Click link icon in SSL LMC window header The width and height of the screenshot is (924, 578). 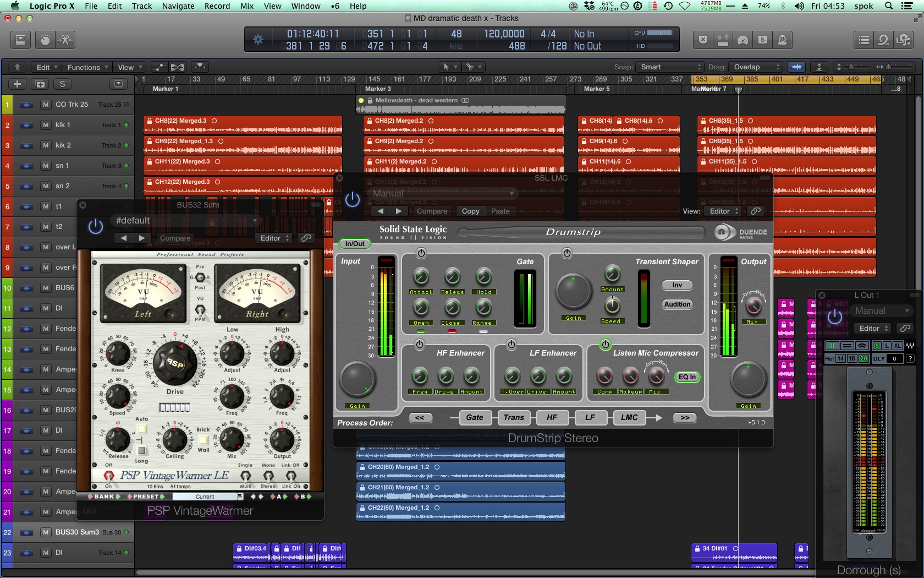(756, 211)
